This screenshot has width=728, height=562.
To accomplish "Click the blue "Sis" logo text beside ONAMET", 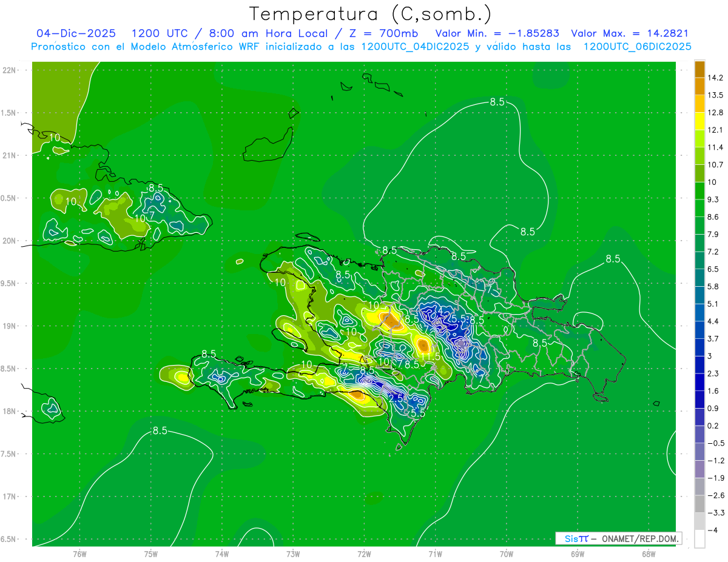I will (x=570, y=538).
